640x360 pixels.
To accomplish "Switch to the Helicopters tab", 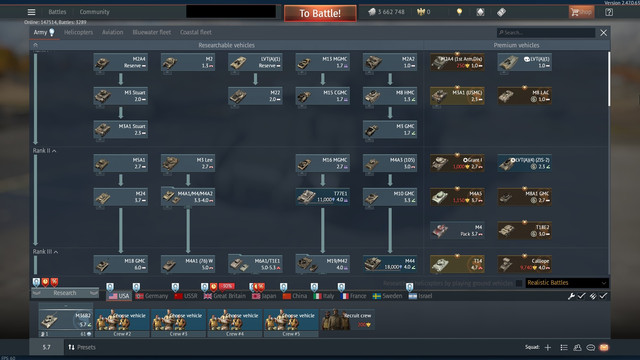I will click(78, 32).
